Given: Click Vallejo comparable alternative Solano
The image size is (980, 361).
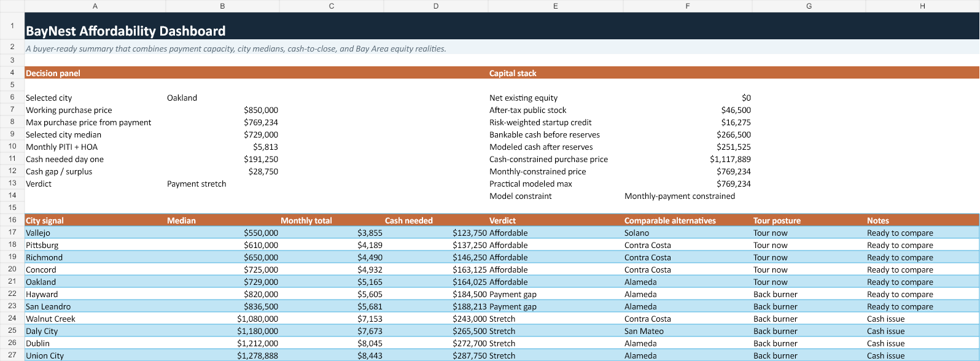Looking at the screenshot, I should pos(688,233).
